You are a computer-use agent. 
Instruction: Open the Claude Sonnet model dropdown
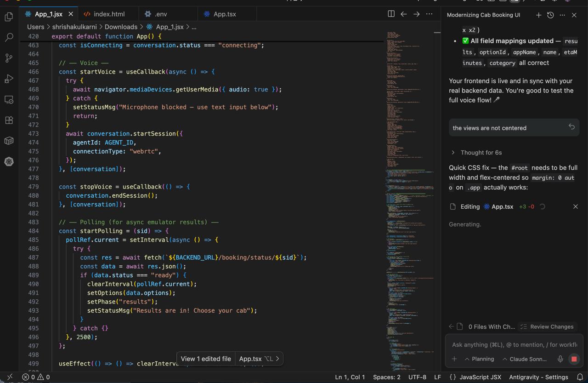pos(524,359)
